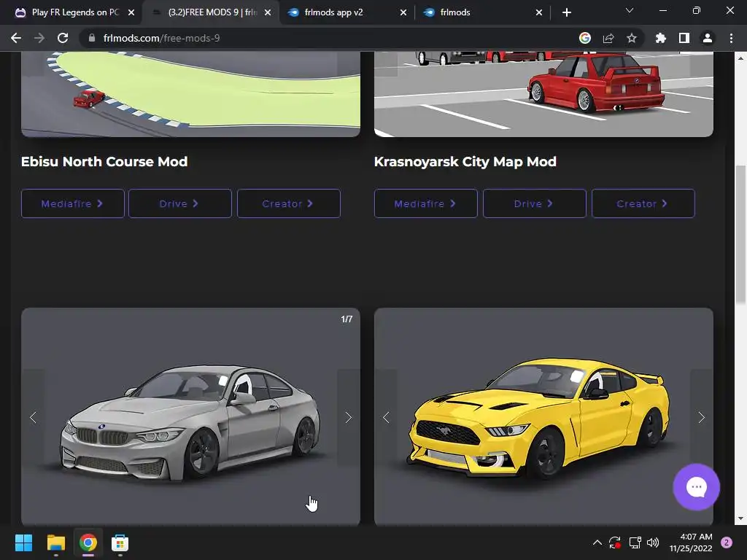Image resolution: width=747 pixels, height=560 pixels.
Task: Click the scrollbar up arrow
Action: (x=740, y=58)
